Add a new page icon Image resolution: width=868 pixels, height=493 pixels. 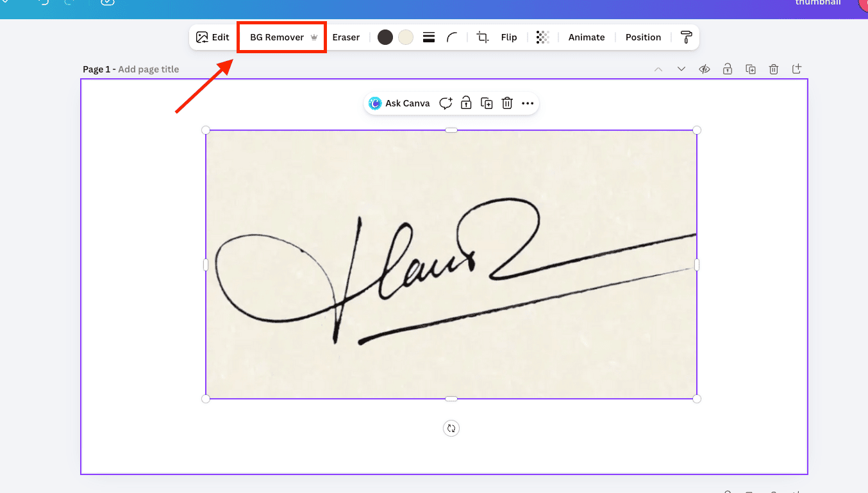tap(797, 69)
